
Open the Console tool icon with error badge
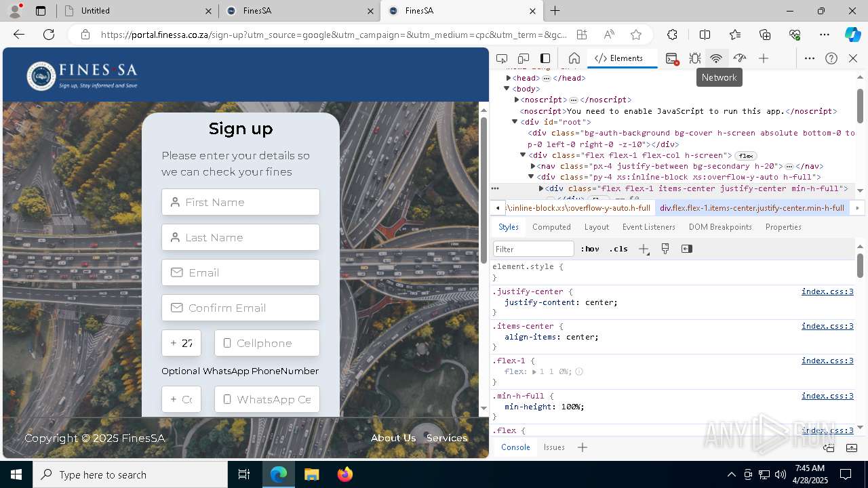coord(672,58)
